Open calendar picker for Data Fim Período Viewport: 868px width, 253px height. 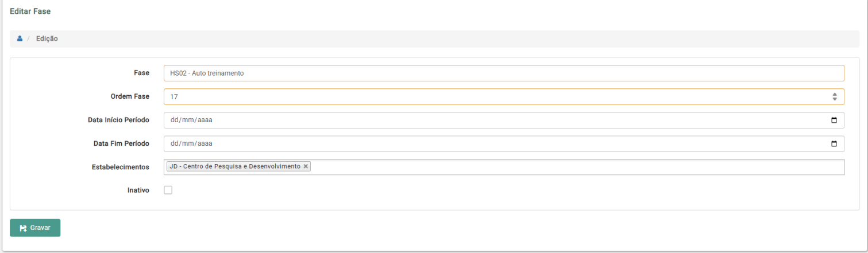pos(834,144)
